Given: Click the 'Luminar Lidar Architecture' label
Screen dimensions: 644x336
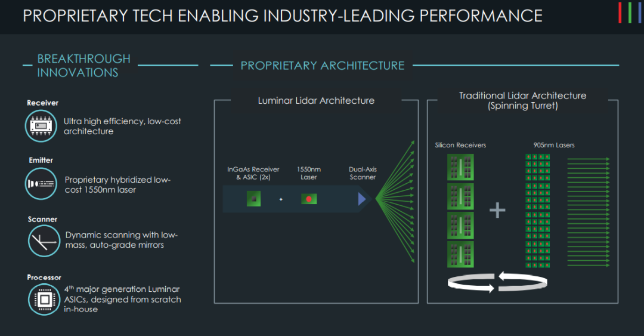Looking at the screenshot, I should pyautogui.click(x=316, y=100).
